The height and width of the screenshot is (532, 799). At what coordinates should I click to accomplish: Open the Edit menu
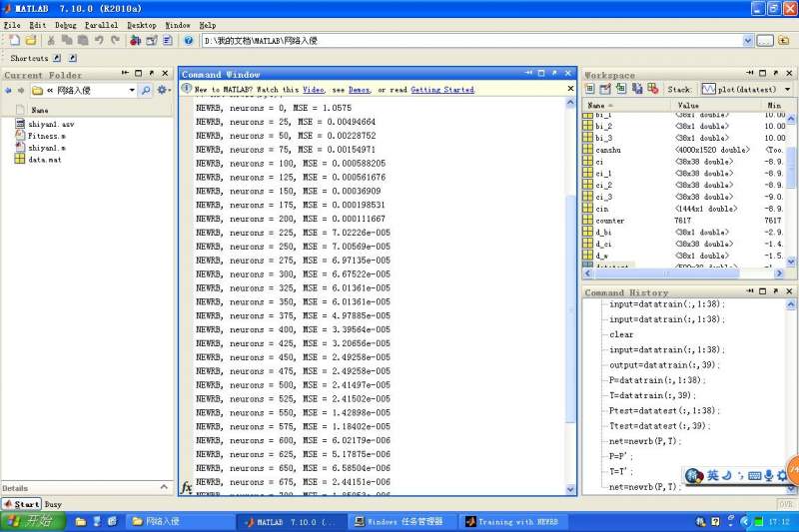click(x=38, y=25)
